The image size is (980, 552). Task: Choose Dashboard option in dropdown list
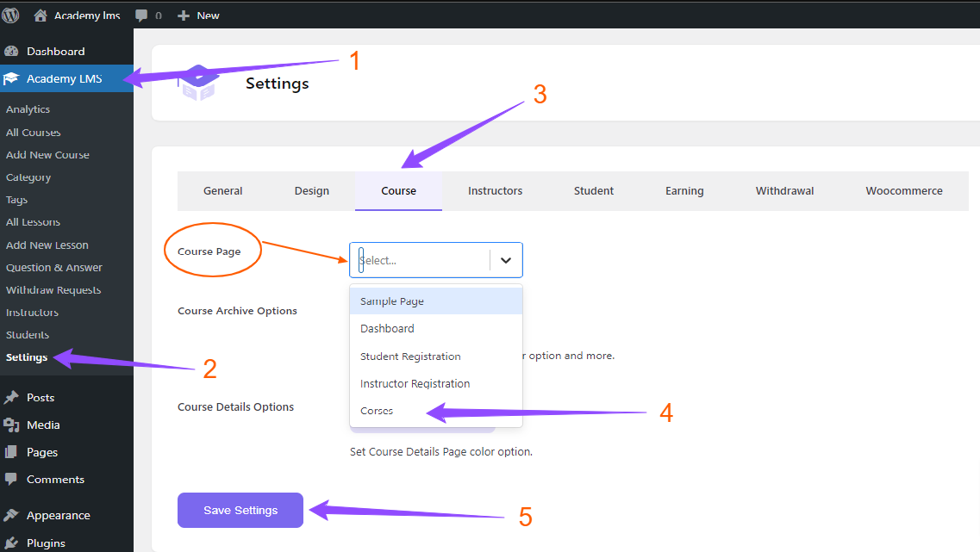click(x=435, y=328)
